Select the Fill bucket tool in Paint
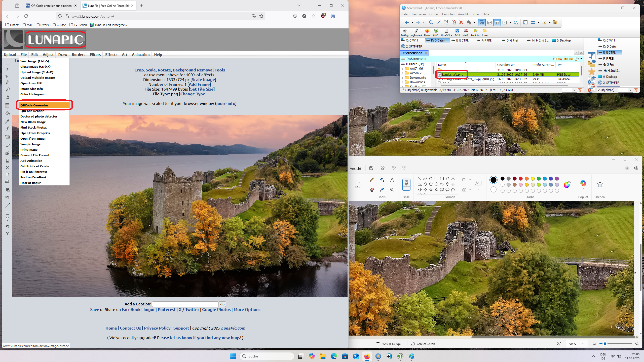This screenshot has height=362, width=644. click(382, 180)
